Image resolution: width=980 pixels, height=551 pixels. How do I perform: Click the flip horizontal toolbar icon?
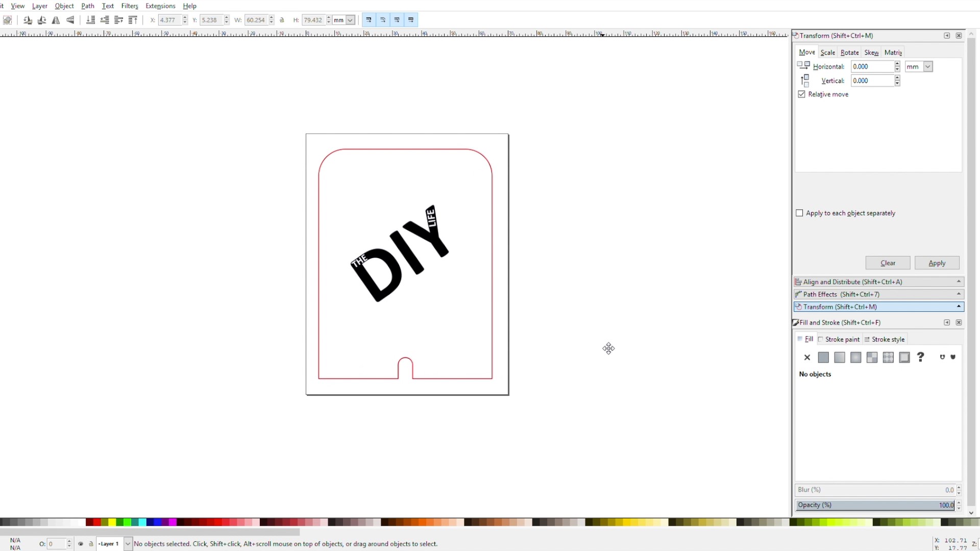pyautogui.click(x=56, y=20)
